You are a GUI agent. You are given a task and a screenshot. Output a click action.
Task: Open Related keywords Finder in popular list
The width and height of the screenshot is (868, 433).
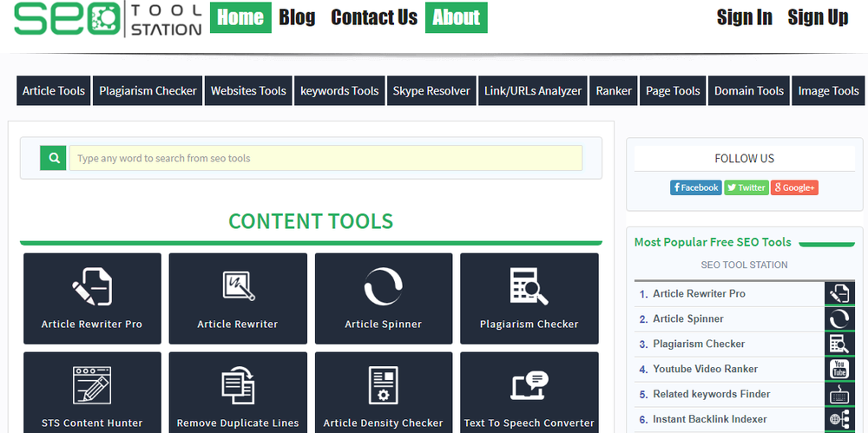(712, 394)
